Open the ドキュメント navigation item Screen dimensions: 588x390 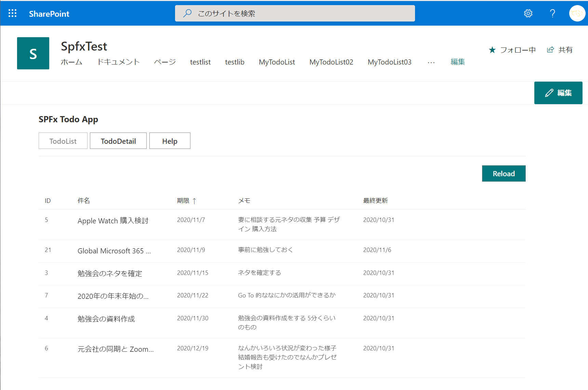pos(118,62)
